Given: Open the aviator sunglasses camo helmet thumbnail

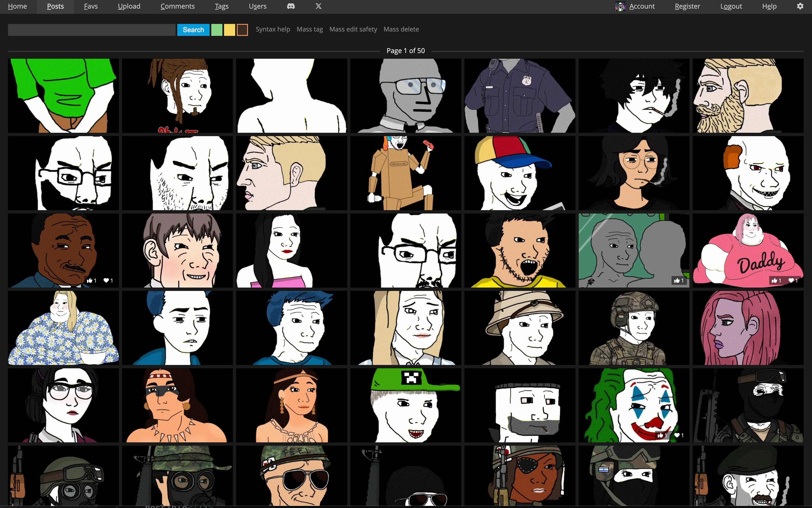Looking at the screenshot, I should point(291,476).
